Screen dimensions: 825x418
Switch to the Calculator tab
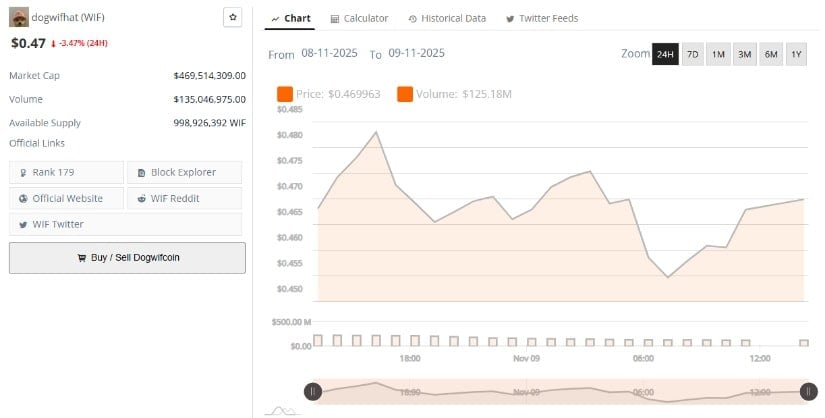[358, 18]
